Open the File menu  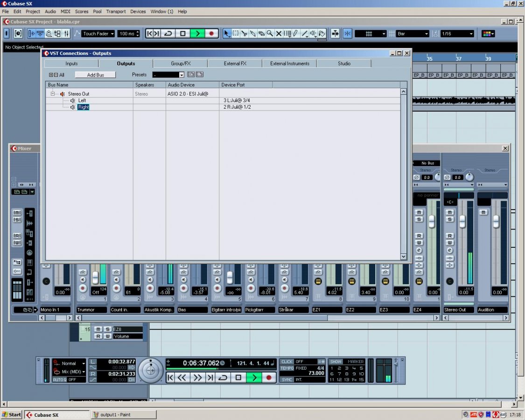pyautogui.click(x=5, y=11)
